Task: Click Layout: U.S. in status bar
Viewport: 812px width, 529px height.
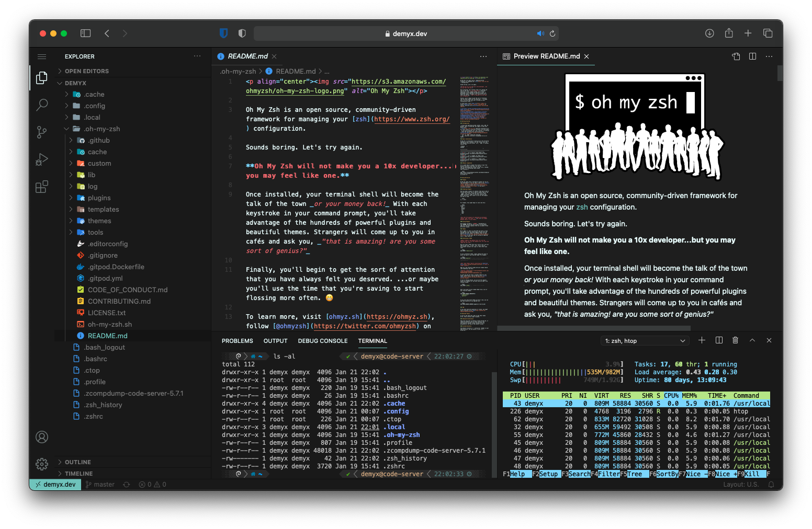Action: (741, 485)
